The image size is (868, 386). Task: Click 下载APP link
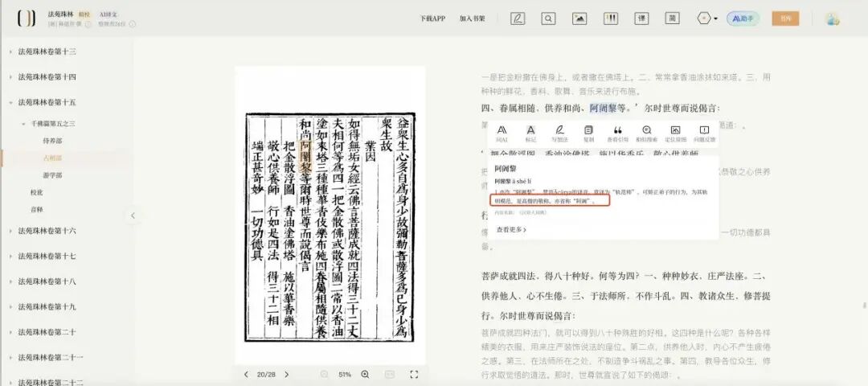tap(432, 18)
